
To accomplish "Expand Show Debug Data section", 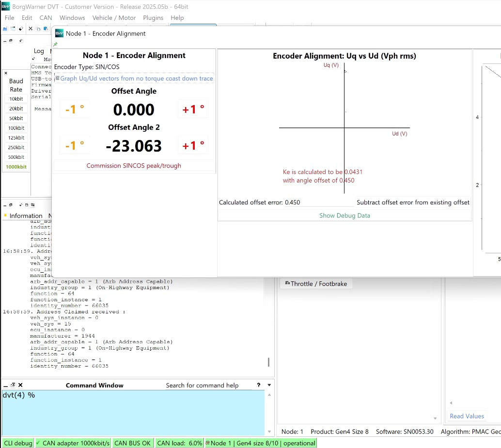I will pos(344,216).
